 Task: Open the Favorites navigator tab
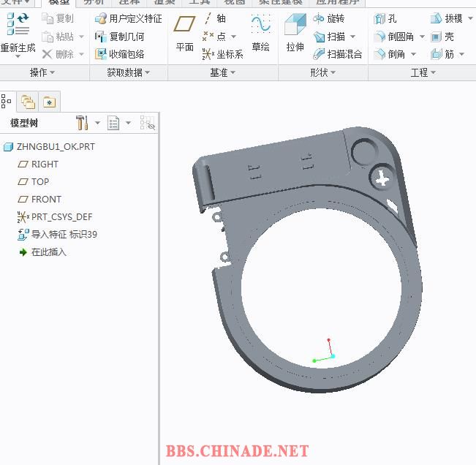[x=49, y=102]
